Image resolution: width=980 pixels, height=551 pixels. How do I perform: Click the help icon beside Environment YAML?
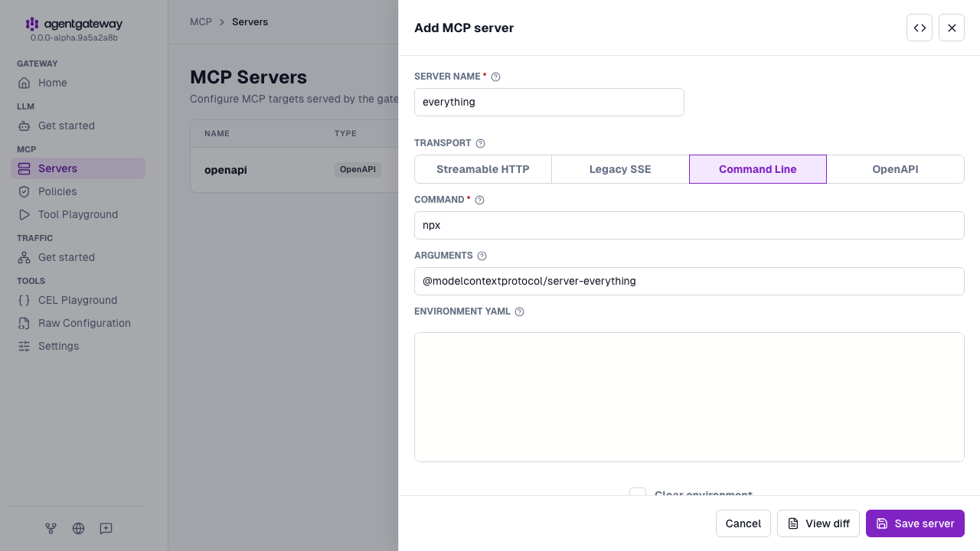[519, 311]
